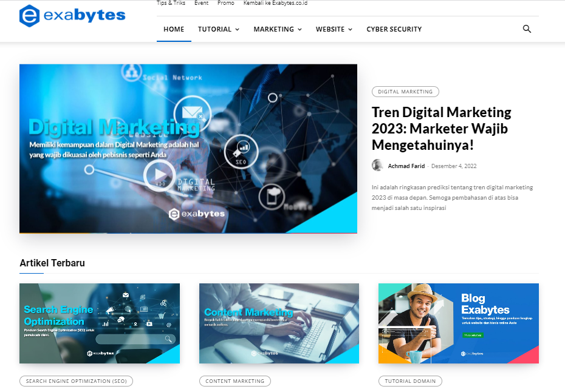Open the Event link in top bar

click(201, 3)
